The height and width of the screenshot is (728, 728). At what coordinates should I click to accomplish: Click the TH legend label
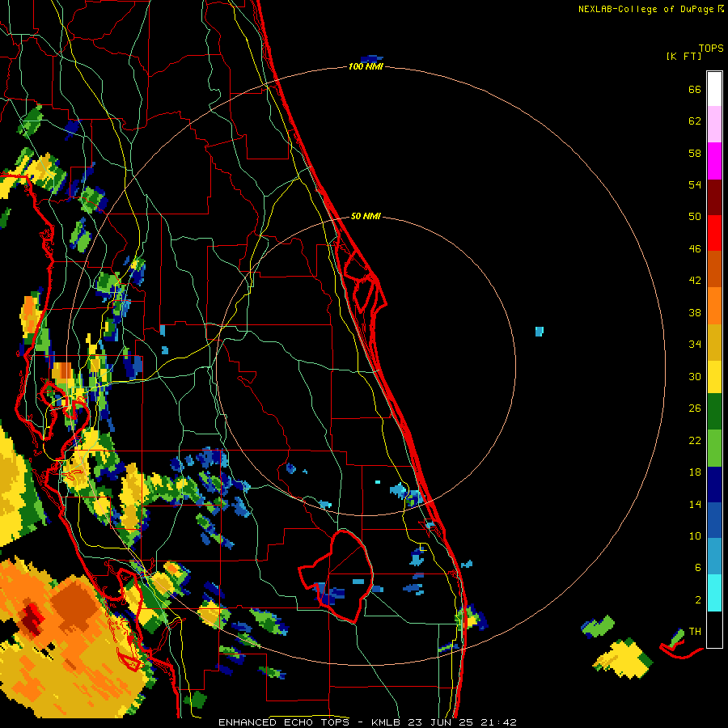[x=695, y=632]
